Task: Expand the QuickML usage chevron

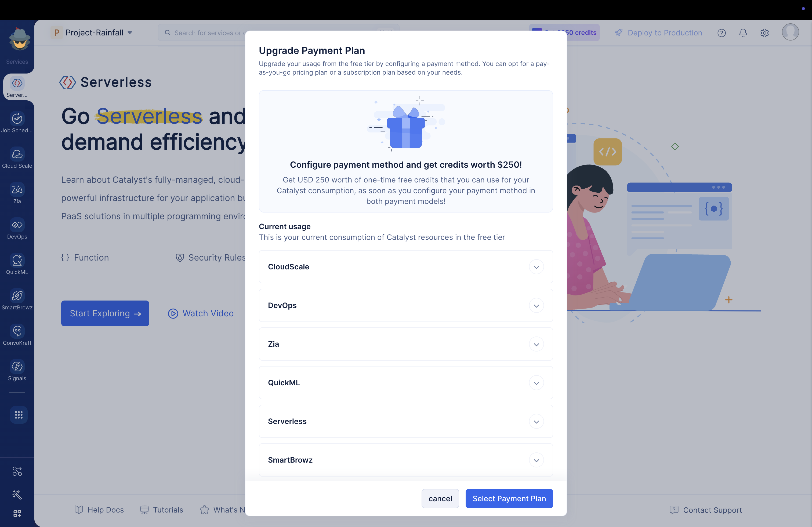Action: 536,383
